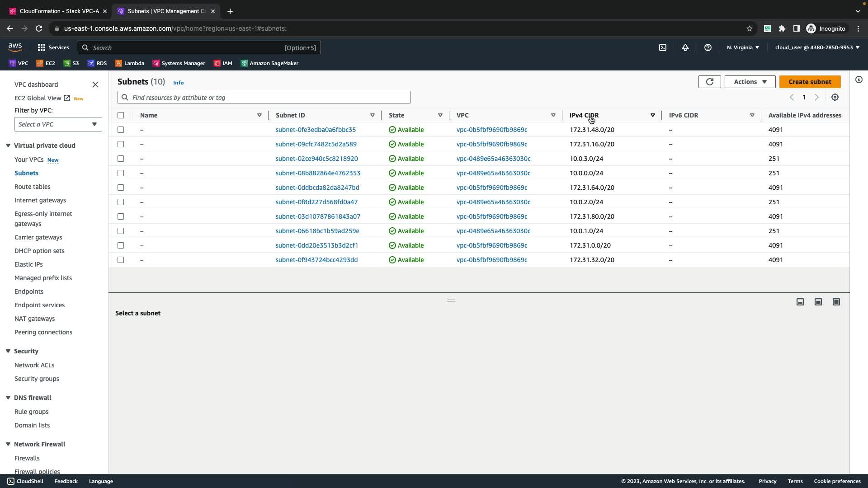Screen dimensions: 868x488
Task: Maximize the details split panel icon
Action: point(836,302)
